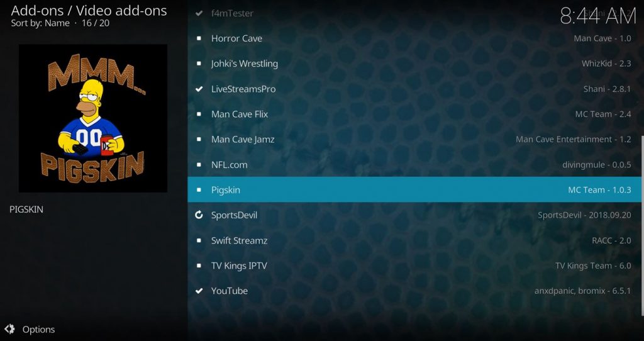Click the 'Sort by: Name' label
This screenshot has height=341, width=644.
tap(40, 23)
